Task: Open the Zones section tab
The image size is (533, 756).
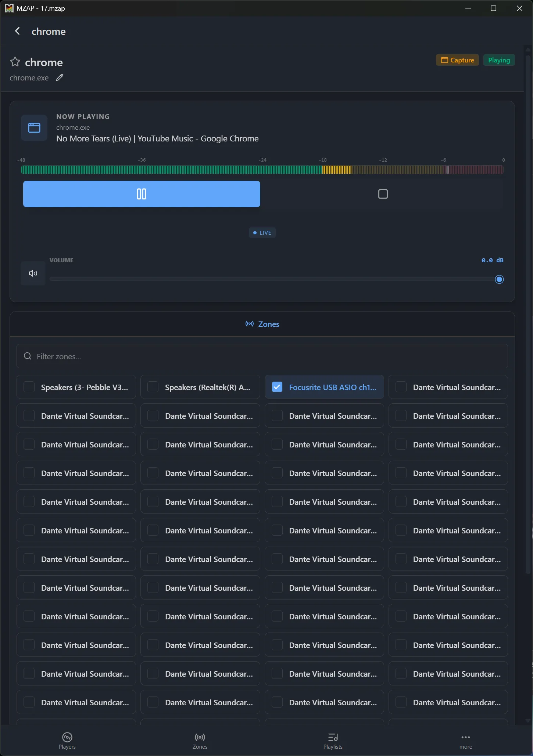Action: [x=262, y=324]
